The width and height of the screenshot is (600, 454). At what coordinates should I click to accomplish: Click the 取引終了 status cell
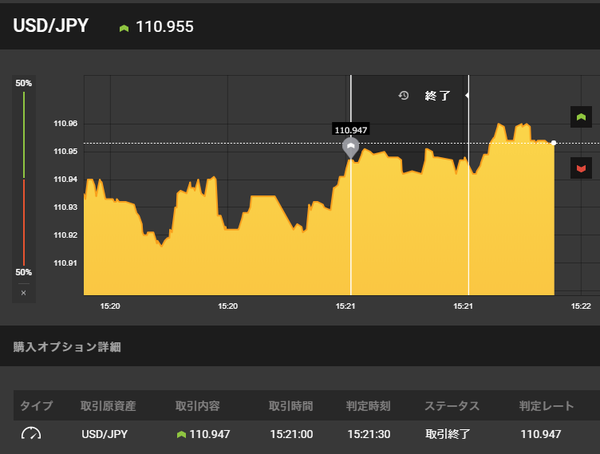448,434
